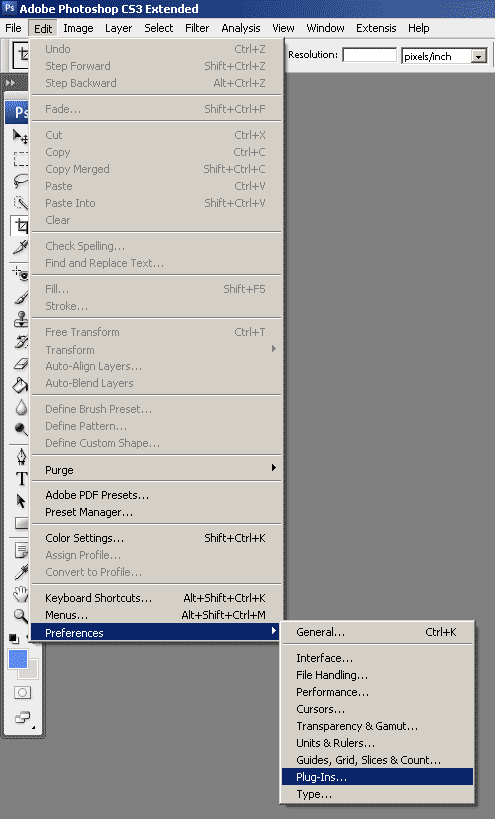
Task: Open File Handling preferences
Action: pyautogui.click(x=378, y=675)
